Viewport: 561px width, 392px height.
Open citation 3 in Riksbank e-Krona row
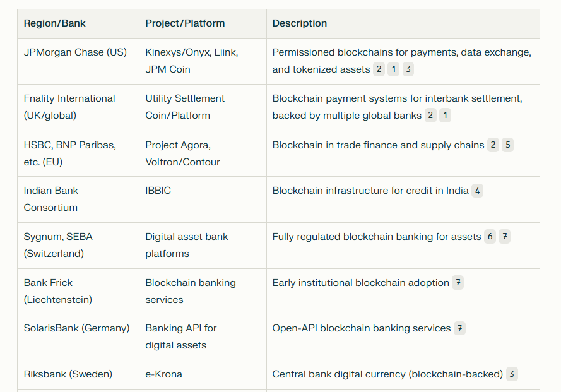pyautogui.click(x=512, y=374)
